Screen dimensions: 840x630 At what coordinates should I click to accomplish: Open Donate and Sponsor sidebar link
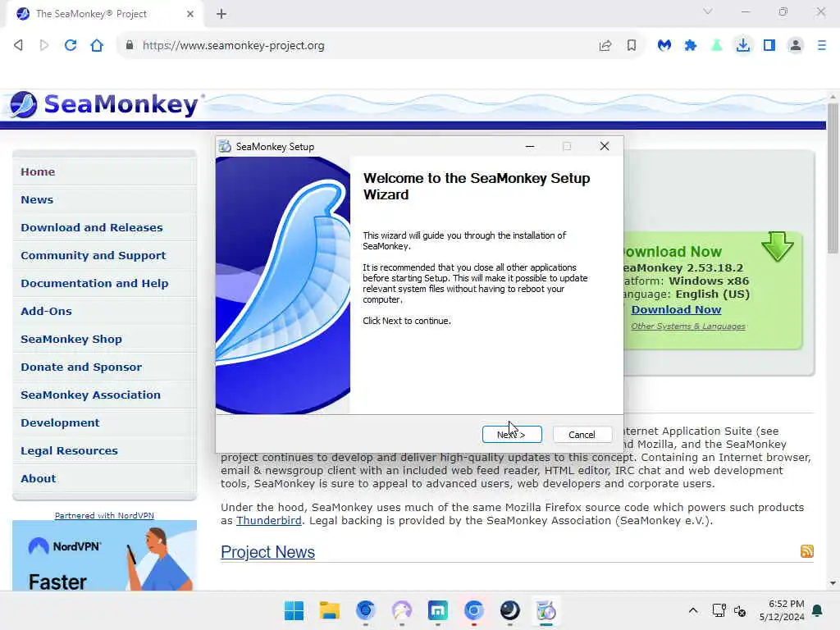(81, 367)
